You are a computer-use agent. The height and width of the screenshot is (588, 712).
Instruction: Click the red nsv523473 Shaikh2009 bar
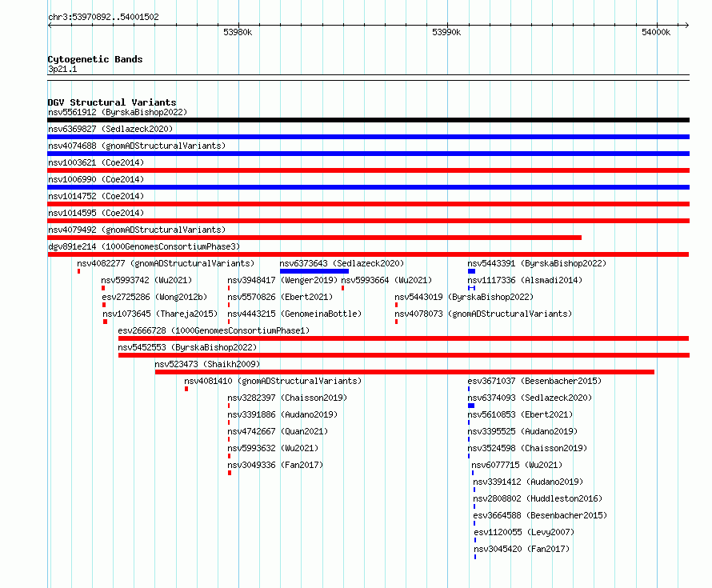click(405, 372)
